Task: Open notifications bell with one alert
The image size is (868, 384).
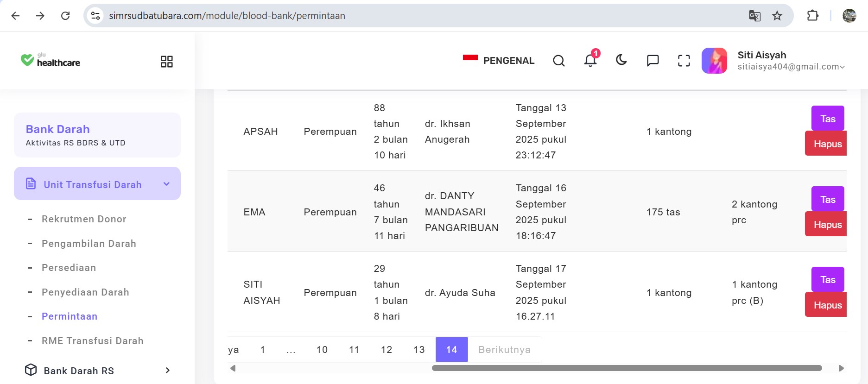Action: point(590,60)
